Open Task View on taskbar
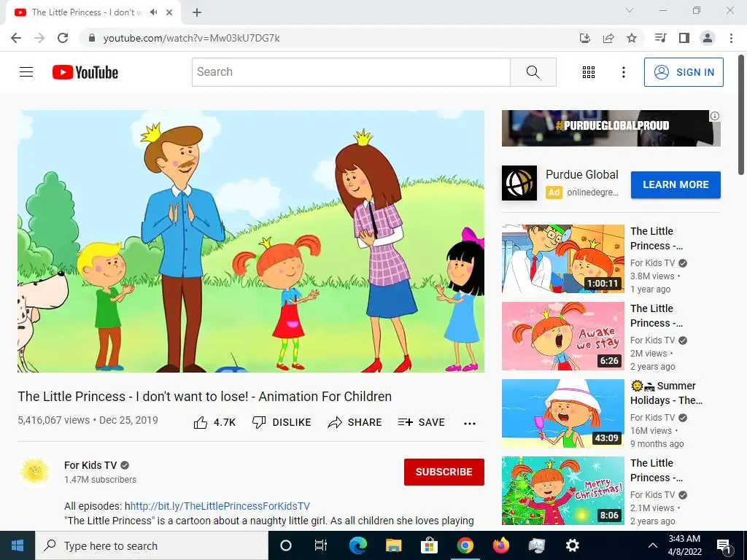This screenshot has width=747, height=560. (x=321, y=545)
